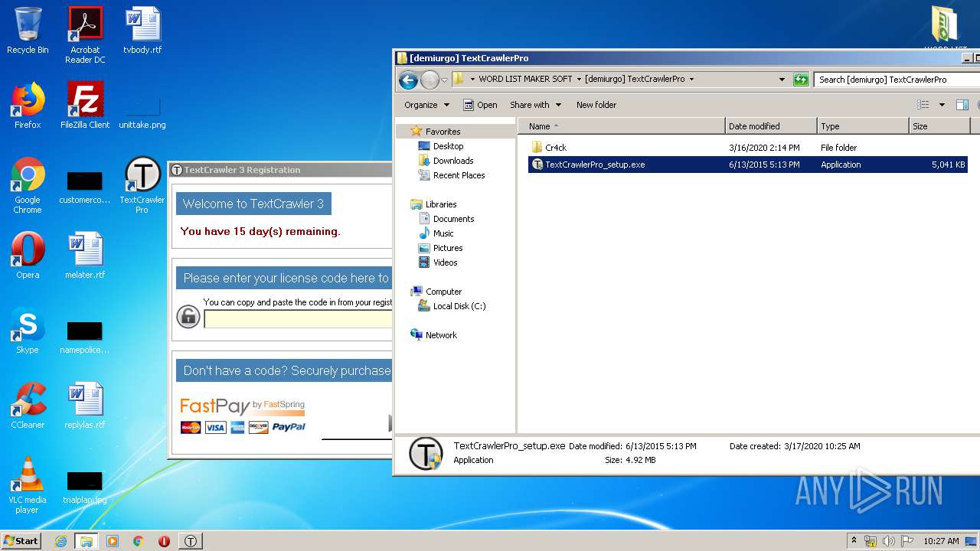980x551 pixels.
Task: Sort files by Date modified column
Action: [x=771, y=126]
